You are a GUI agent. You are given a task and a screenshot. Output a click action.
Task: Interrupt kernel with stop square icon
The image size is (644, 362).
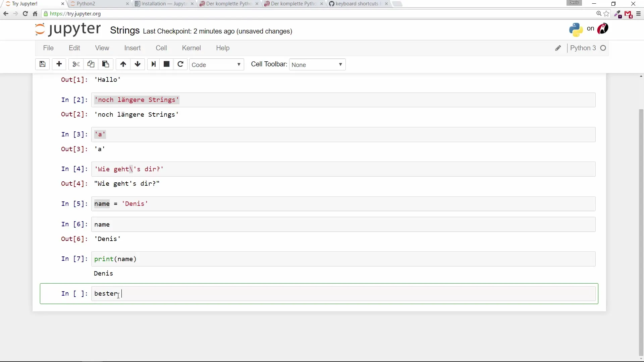click(166, 64)
